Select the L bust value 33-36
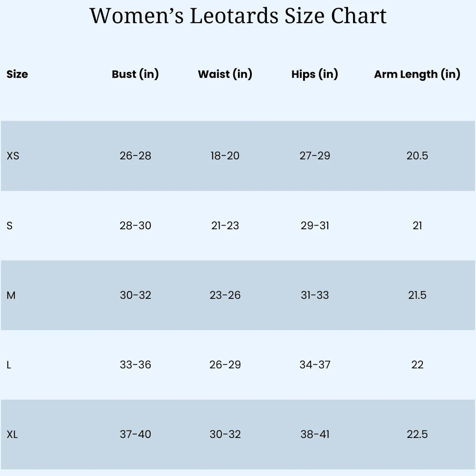476x476 pixels. pyautogui.click(x=135, y=365)
